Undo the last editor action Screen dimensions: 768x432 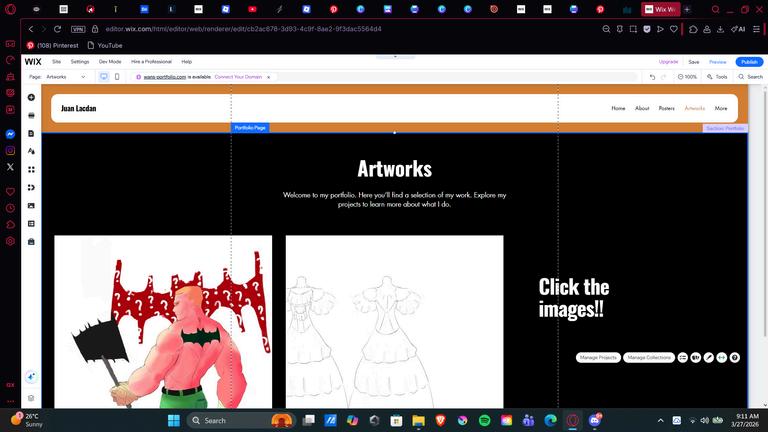coord(652,77)
